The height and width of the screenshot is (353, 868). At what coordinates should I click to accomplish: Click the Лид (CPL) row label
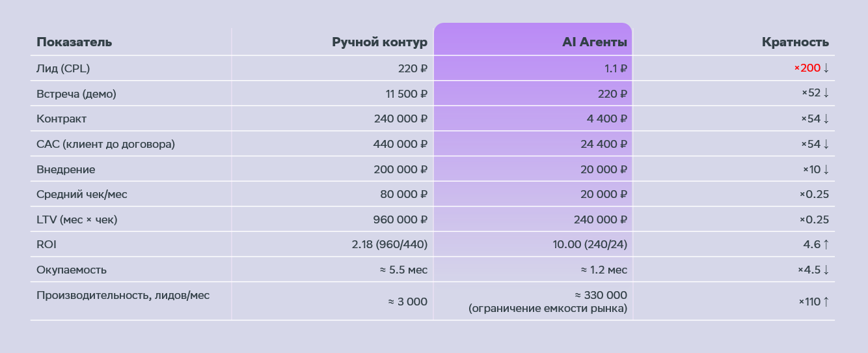[x=64, y=68]
